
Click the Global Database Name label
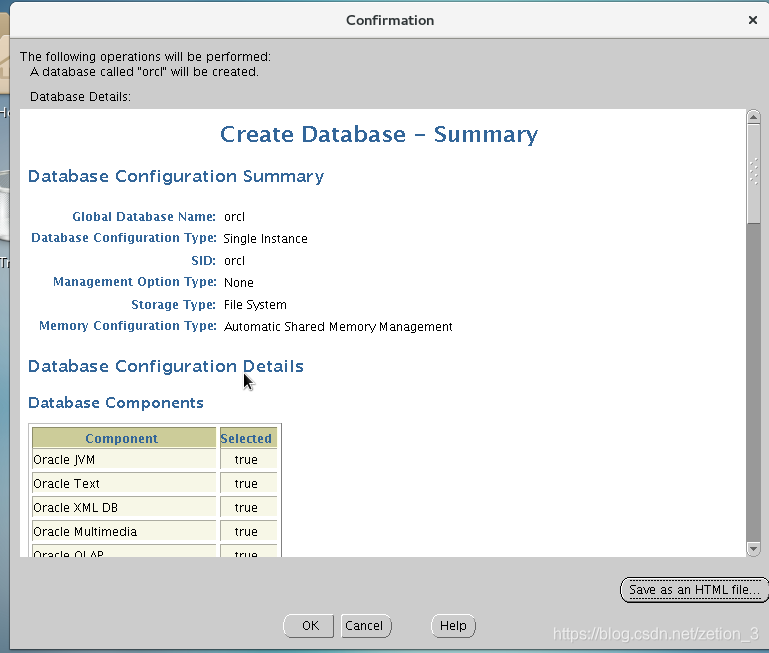click(x=144, y=217)
